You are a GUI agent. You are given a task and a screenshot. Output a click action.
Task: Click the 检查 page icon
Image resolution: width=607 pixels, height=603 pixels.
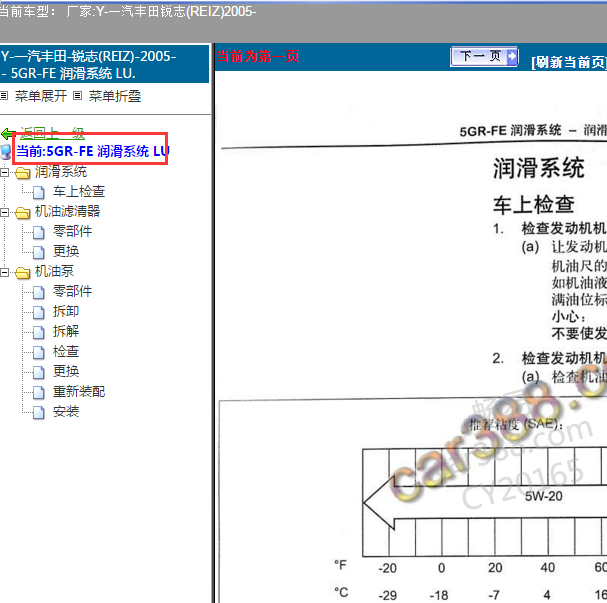(38, 353)
